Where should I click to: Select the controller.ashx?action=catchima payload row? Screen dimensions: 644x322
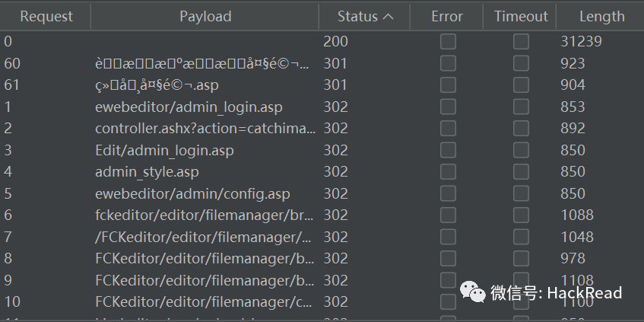coord(322,129)
